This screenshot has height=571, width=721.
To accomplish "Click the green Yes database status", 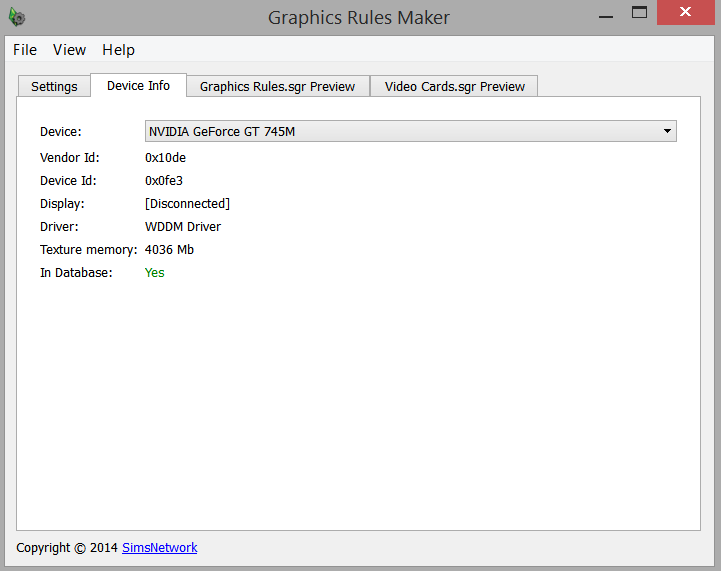I will pos(155,273).
